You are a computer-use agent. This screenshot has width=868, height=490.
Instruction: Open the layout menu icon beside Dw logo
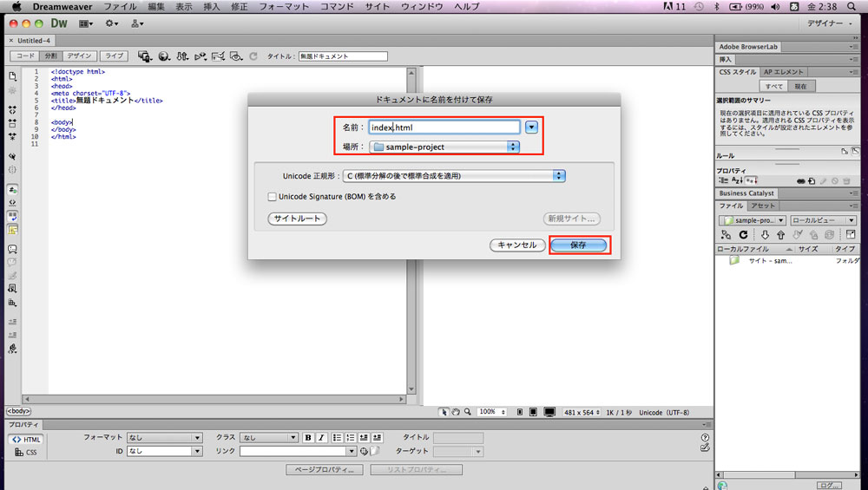(x=86, y=23)
